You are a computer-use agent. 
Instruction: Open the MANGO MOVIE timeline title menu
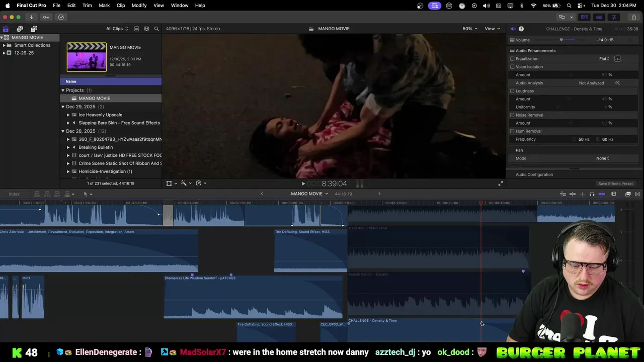[x=309, y=194]
